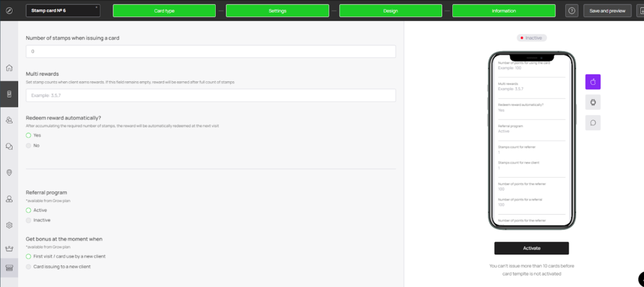Click the Save and preview button
This screenshot has width=644, height=287.
[x=607, y=11]
